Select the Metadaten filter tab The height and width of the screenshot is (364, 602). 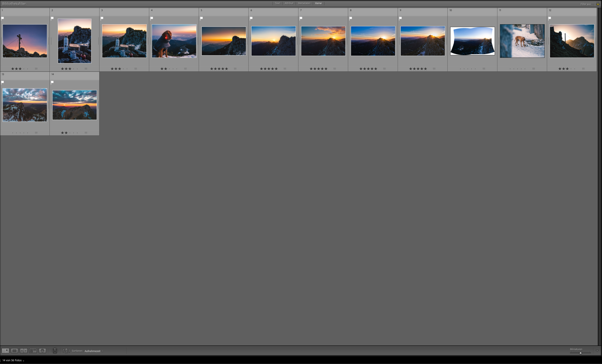[304, 3]
